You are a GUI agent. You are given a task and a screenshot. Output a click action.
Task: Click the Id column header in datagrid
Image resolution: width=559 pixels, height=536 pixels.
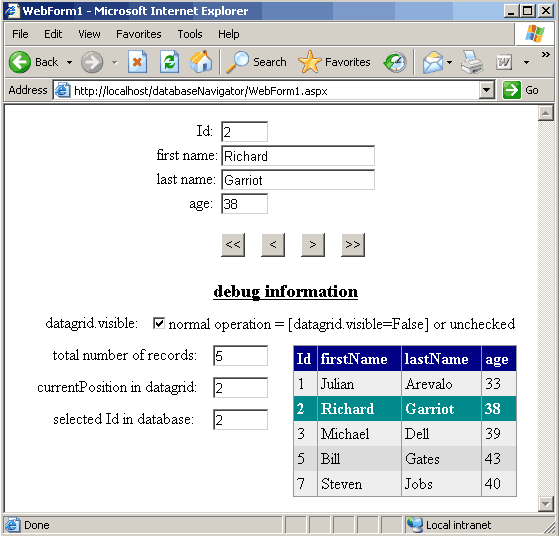coord(305,359)
